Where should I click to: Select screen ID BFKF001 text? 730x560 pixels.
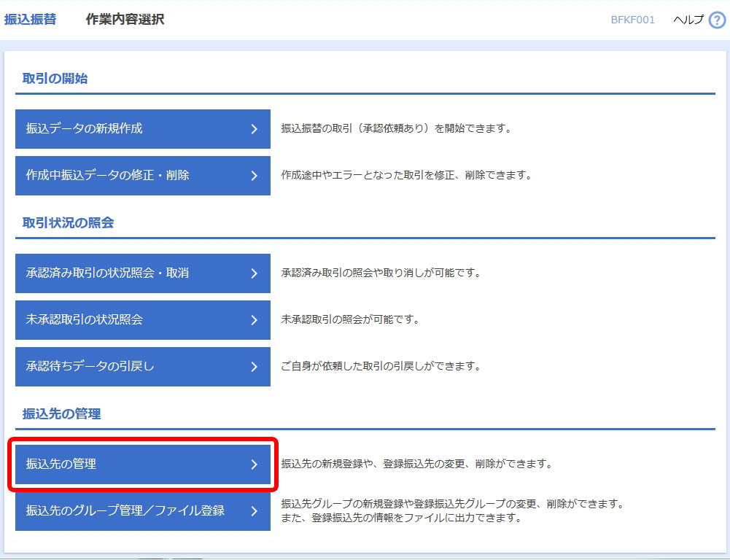[x=633, y=20]
